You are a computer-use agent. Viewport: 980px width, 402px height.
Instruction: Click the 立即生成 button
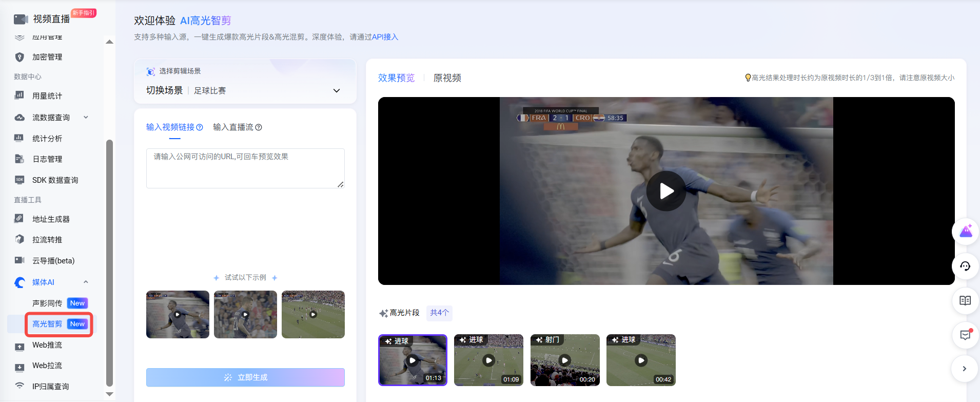245,377
